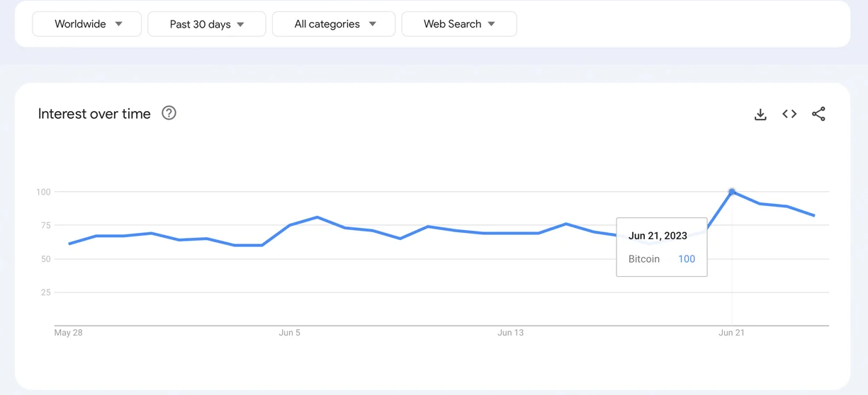
Task: Click the 50 y-axis value label
Action: [45, 259]
